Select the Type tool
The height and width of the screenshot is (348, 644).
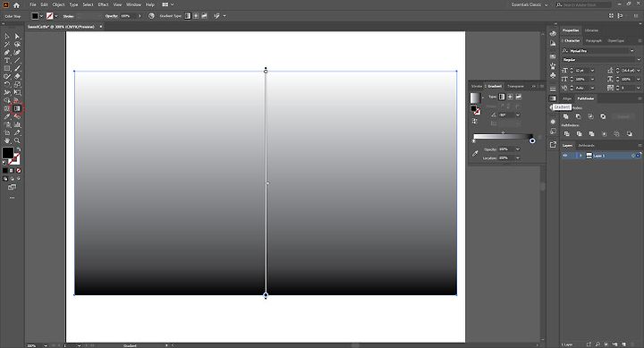7,61
